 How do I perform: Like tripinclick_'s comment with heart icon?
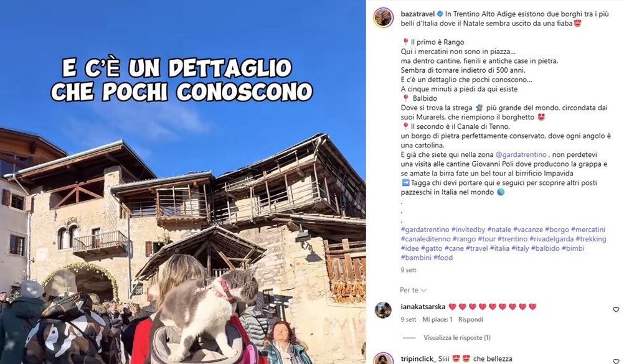click(x=616, y=362)
